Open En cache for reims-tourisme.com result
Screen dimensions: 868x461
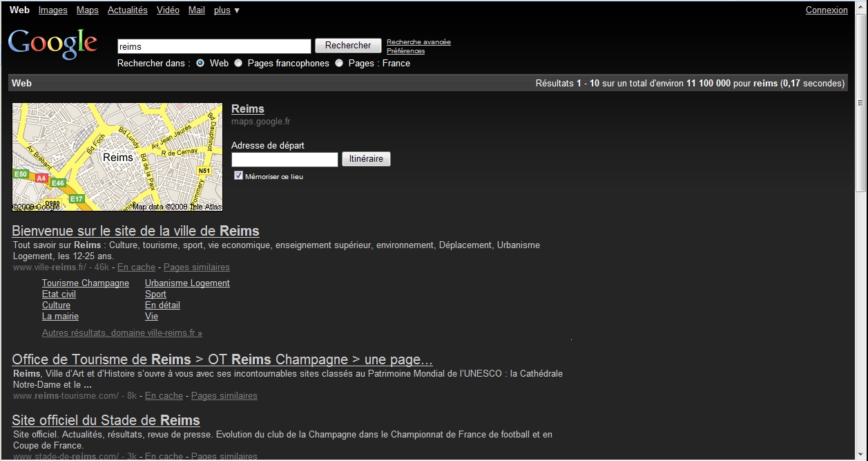coord(164,396)
